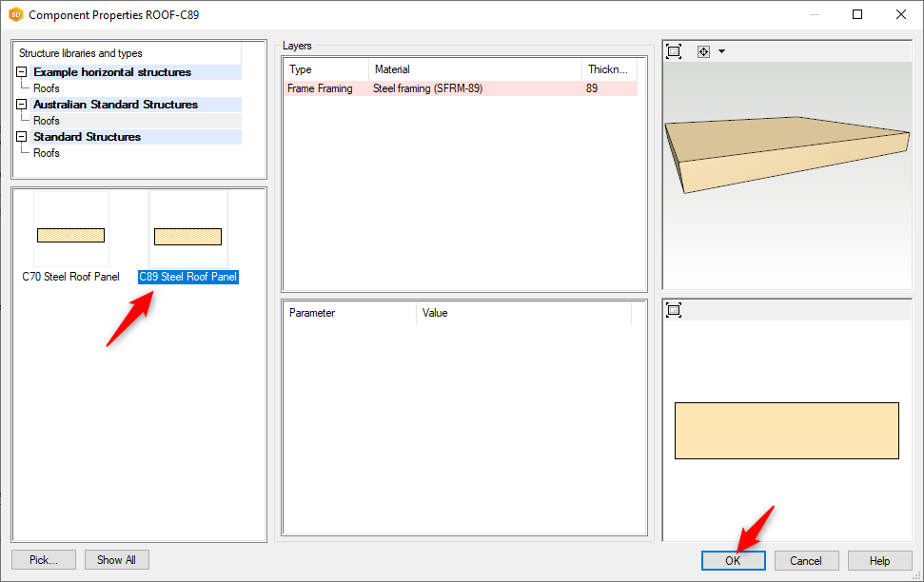Click the Material column header
This screenshot has height=582, width=924.
(474, 69)
